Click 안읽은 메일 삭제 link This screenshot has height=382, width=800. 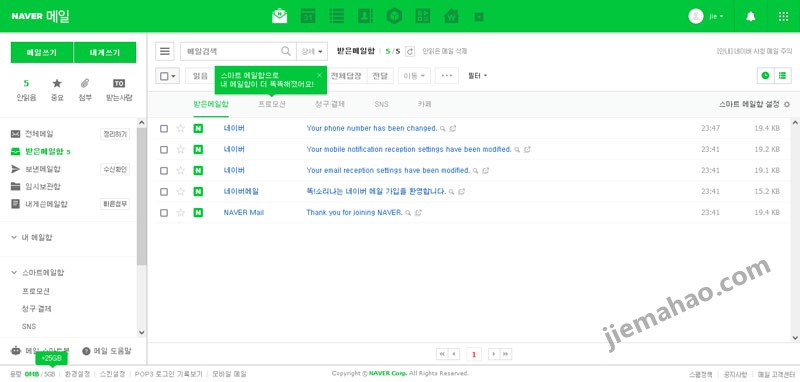[444, 51]
